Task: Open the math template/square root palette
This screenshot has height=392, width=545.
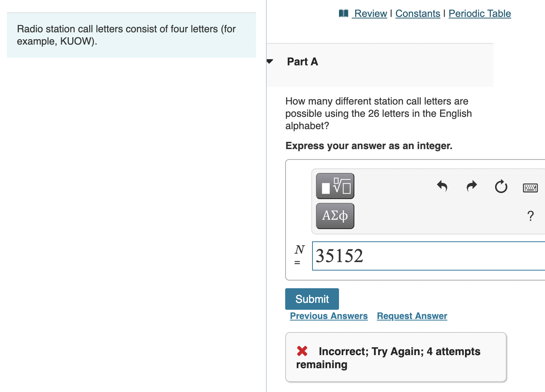Action: [335, 186]
